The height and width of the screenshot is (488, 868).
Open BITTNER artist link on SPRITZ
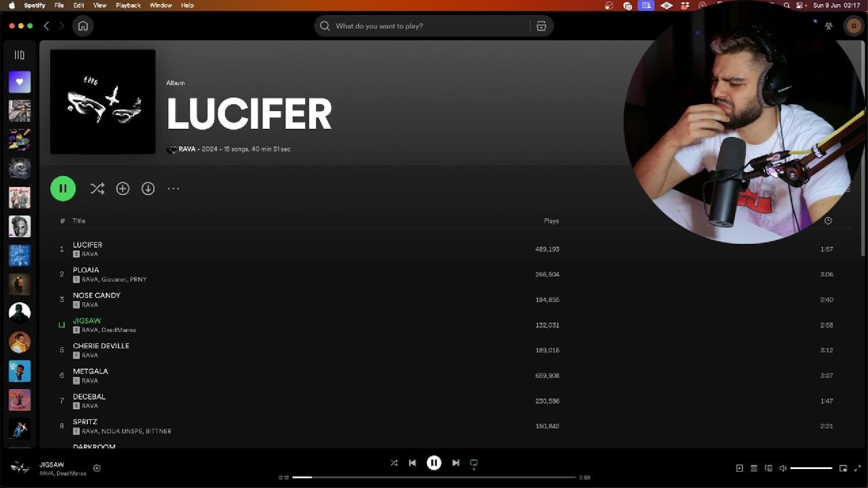[157, 431]
